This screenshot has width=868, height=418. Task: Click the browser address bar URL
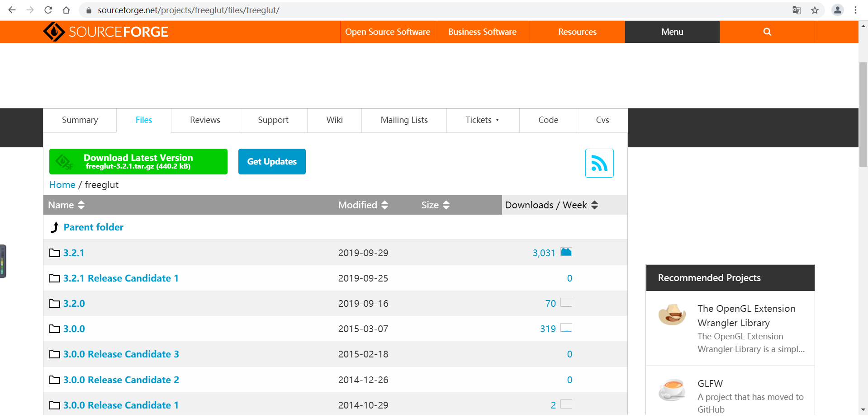(x=189, y=10)
